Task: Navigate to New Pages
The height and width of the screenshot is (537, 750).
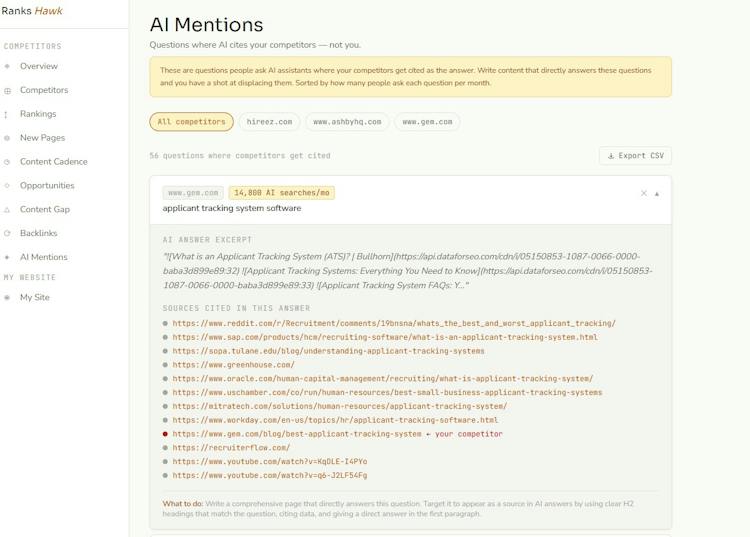Action: (42, 138)
